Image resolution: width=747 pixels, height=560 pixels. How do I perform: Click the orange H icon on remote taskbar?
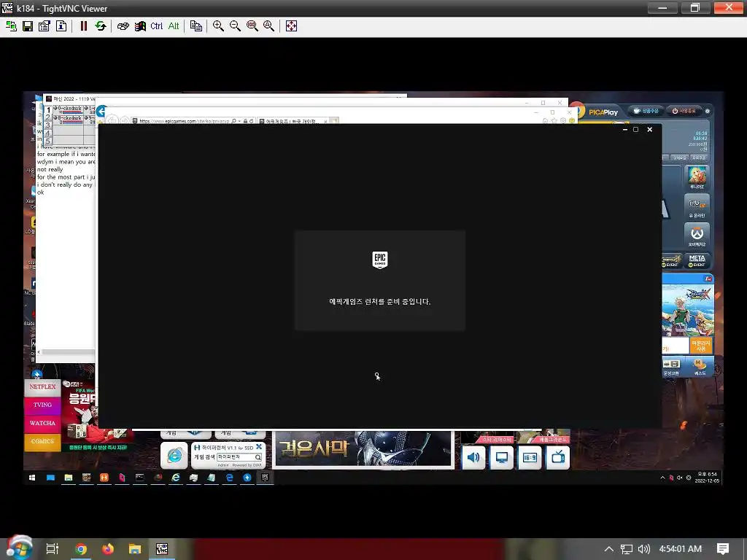tap(104, 478)
